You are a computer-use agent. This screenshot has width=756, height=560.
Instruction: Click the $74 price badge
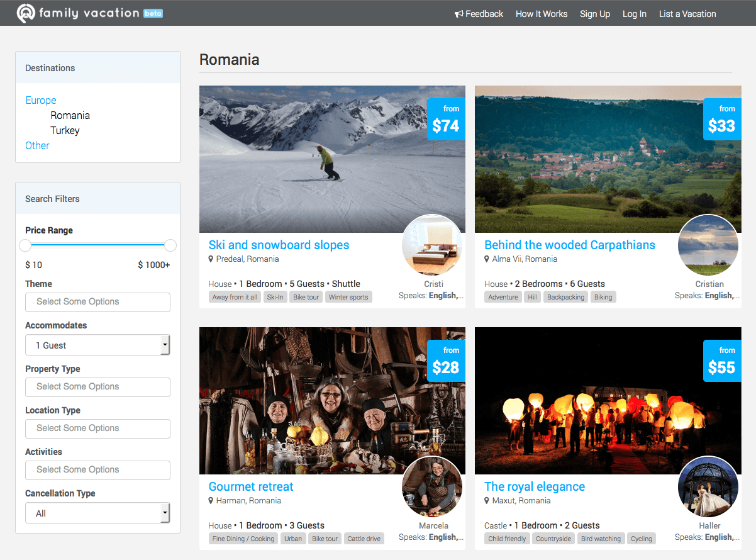coord(446,119)
